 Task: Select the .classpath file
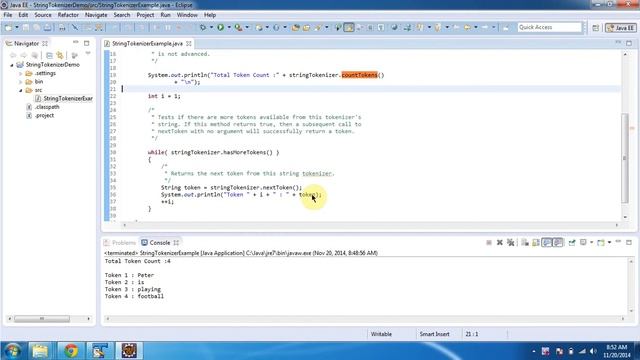43,107
